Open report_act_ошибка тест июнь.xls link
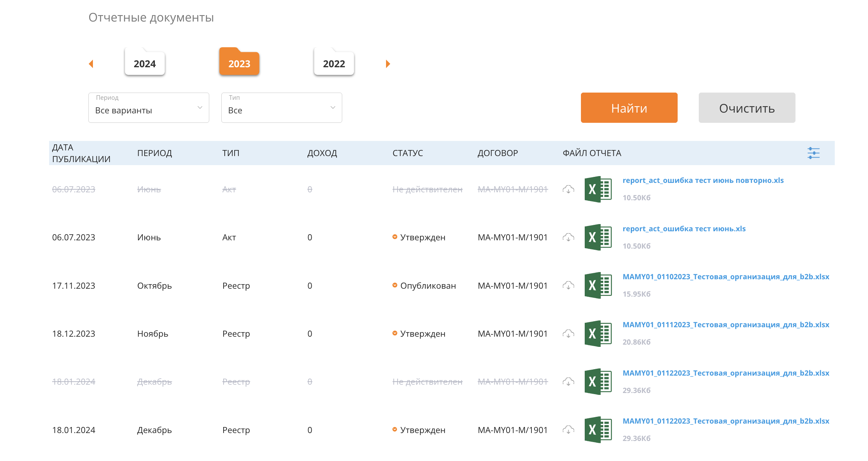This screenshot has width=868, height=461. click(x=684, y=229)
